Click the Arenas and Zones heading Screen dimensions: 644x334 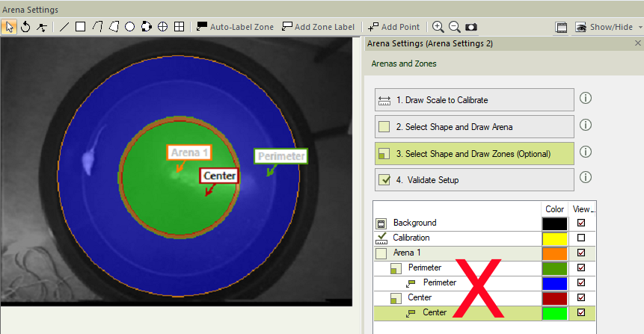(404, 64)
